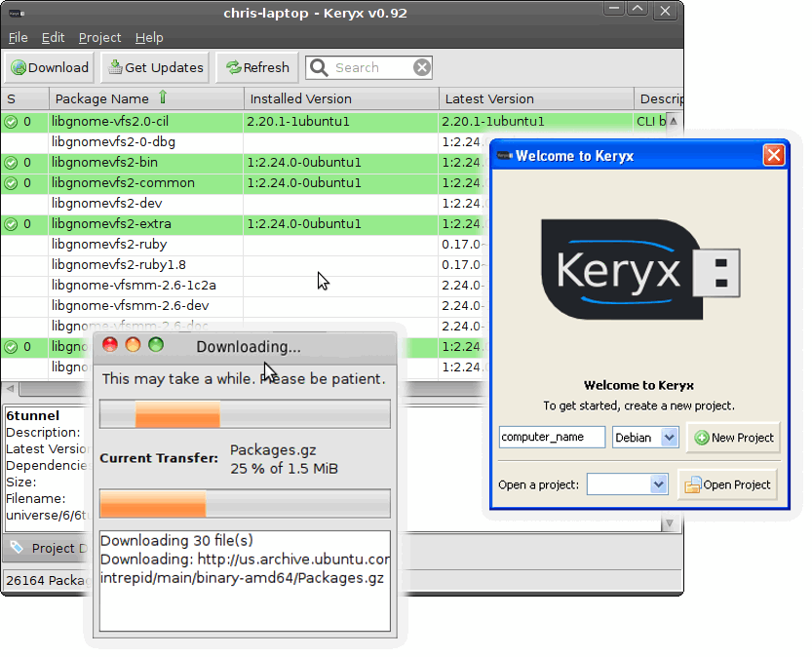Click the Project Details tab tag icon
The width and height of the screenshot is (812, 657).
pos(17,547)
